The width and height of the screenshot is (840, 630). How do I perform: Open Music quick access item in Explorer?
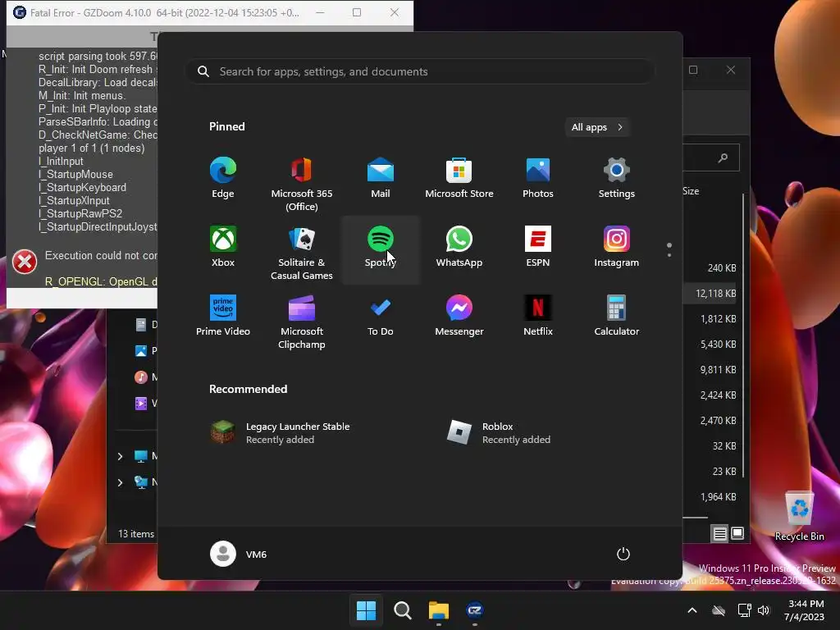point(145,377)
